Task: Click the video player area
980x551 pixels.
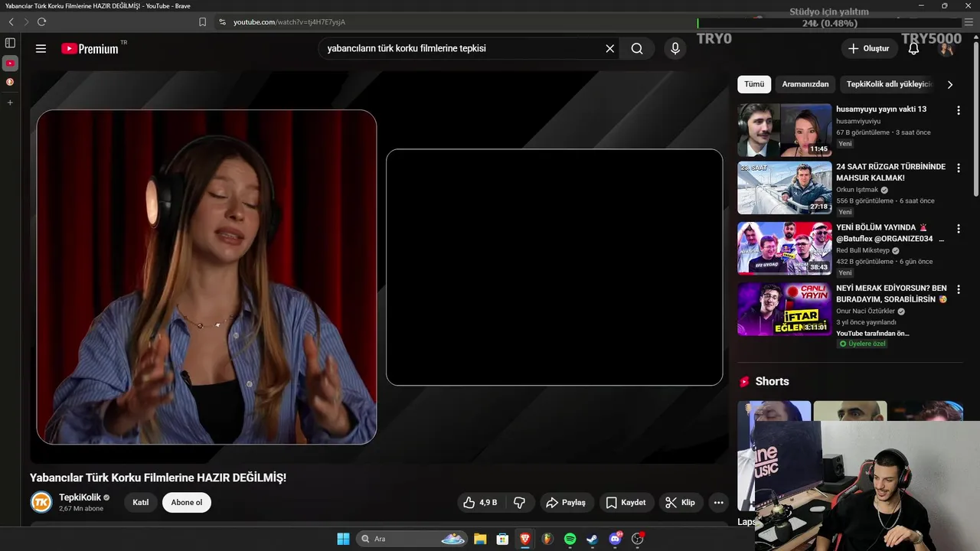Action: pos(379,268)
